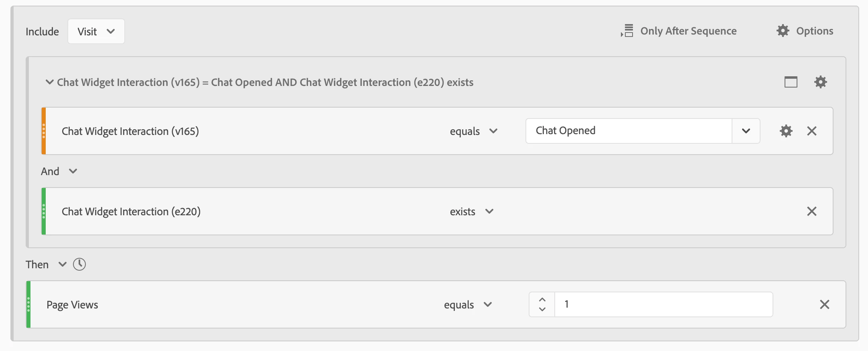This screenshot has height=351, width=868.
Task: Click the Only After Sequence button label
Action: point(688,31)
